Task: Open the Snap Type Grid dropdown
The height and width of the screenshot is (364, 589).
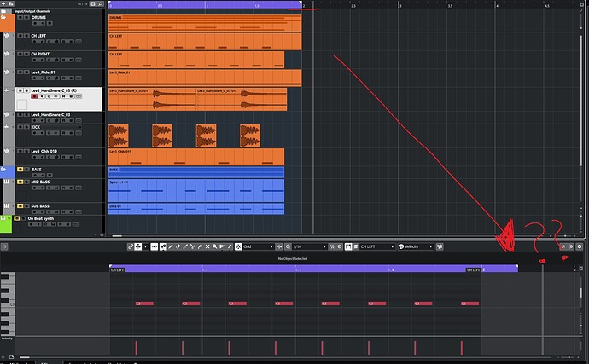Action: pyautogui.click(x=258, y=246)
